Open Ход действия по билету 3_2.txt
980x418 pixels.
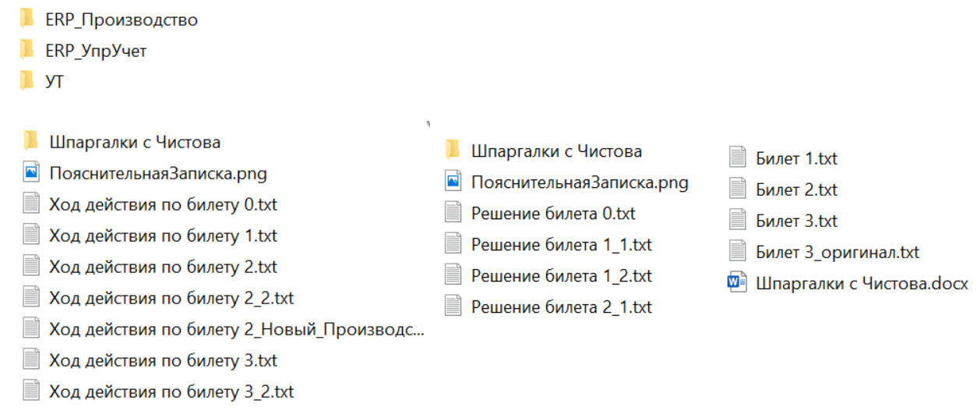coord(171,391)
